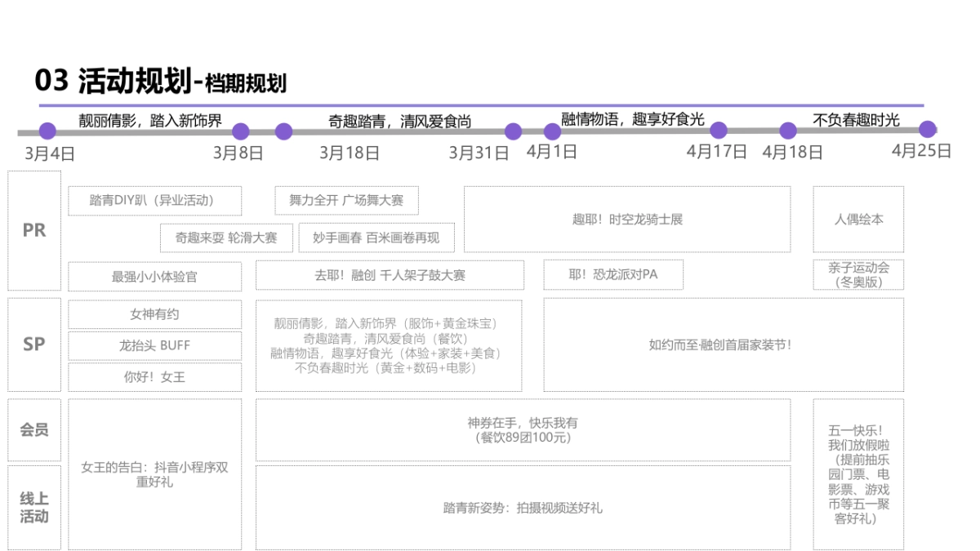The height and width of the screenshot is (551, 980).
Task: Select the 女神有约 promotion box
Action: pyautogui.click(x=155, y=314)
